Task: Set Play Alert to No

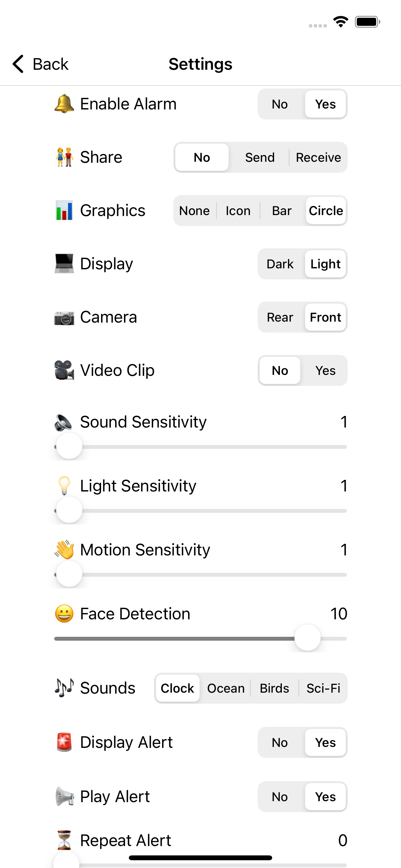Action: pyautogui.click(x=280, y=797)
